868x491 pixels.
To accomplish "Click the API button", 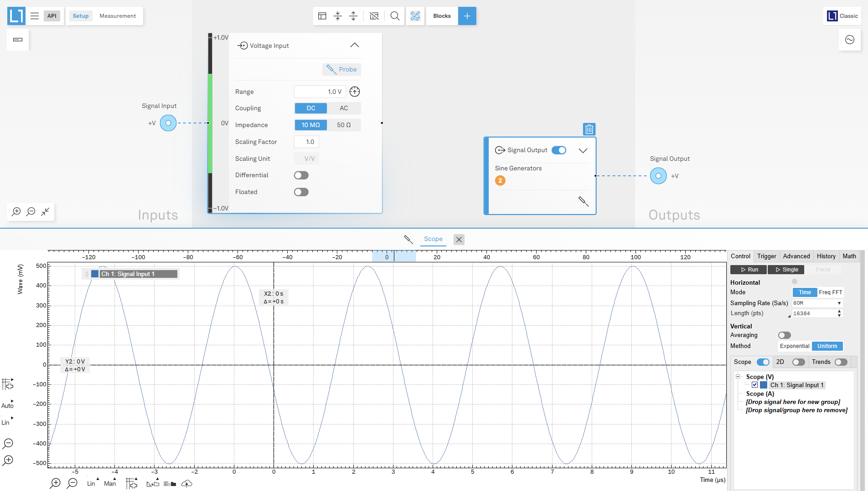I will [x=52, y=16].
